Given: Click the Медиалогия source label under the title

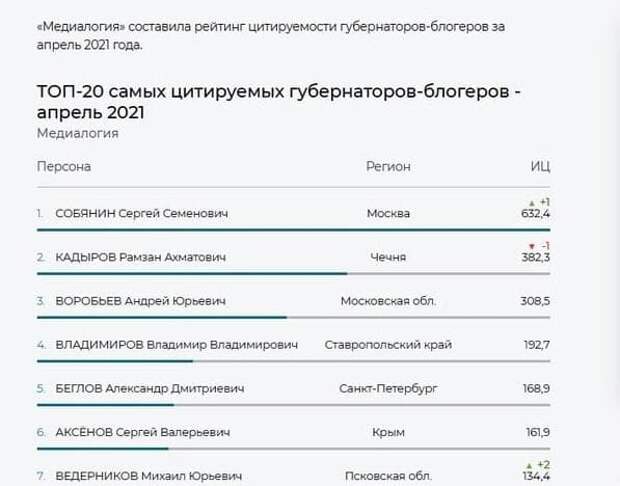Looking at the screenshot, I should 77,132.
